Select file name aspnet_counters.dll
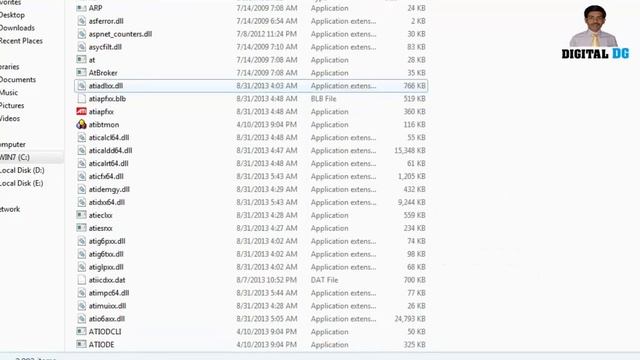Image resolution: width=640 pixels, height=360 pixels. [120, 34]
